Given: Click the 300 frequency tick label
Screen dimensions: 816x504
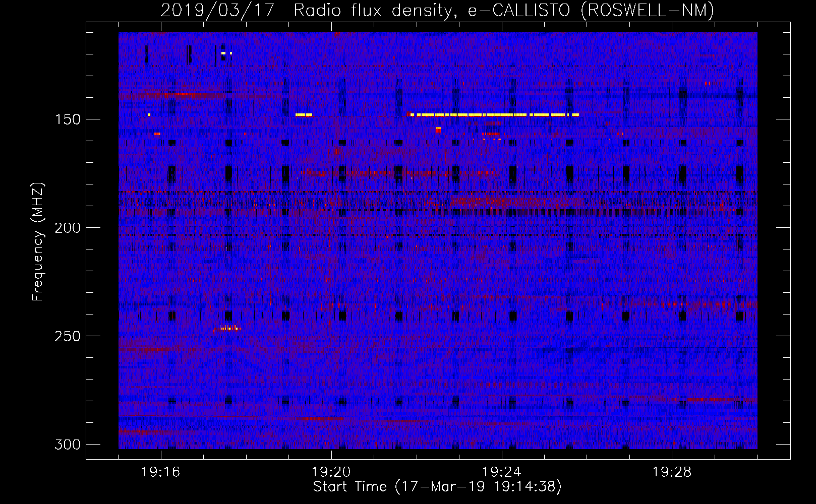Looking at the screenshot, I should pos(68,445).
